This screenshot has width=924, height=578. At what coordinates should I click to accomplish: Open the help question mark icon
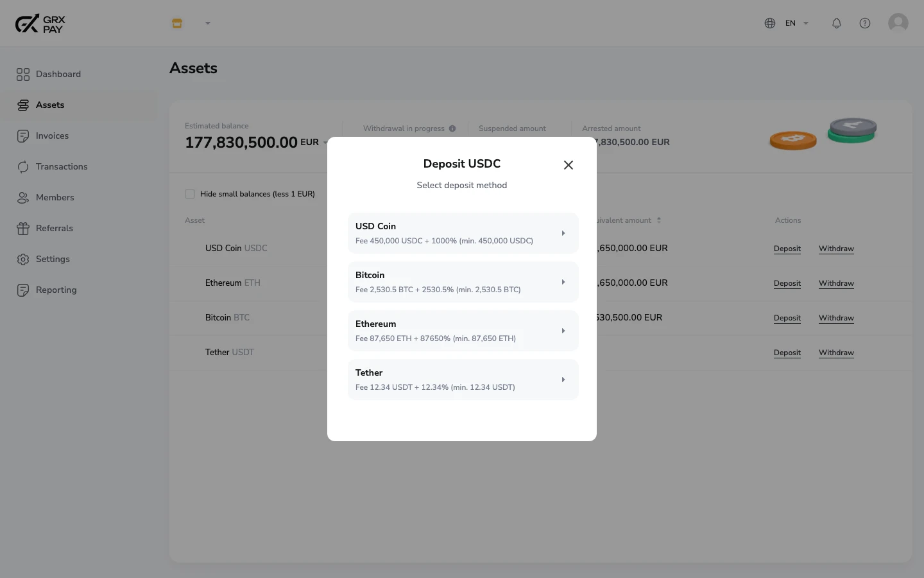point(865,23)
